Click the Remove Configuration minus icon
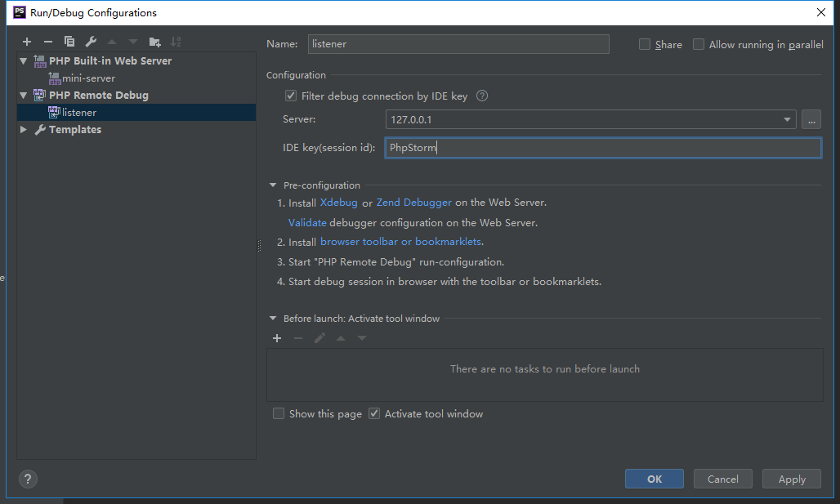This screenshot has width=840, height=504. pos(48,42)
